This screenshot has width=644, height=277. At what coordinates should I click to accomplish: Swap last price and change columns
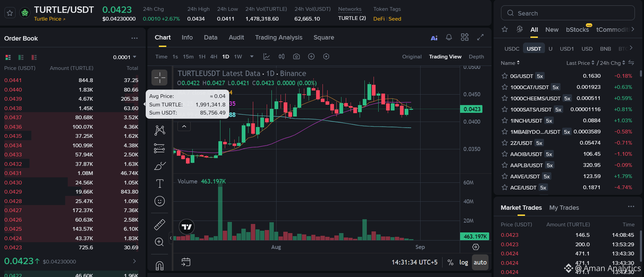click(x=631, y=63)
